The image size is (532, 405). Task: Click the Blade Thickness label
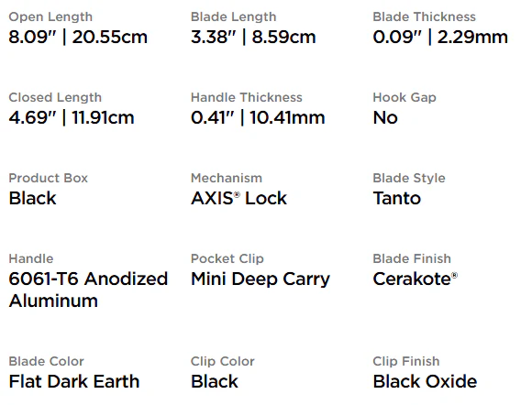pos(424,16)
